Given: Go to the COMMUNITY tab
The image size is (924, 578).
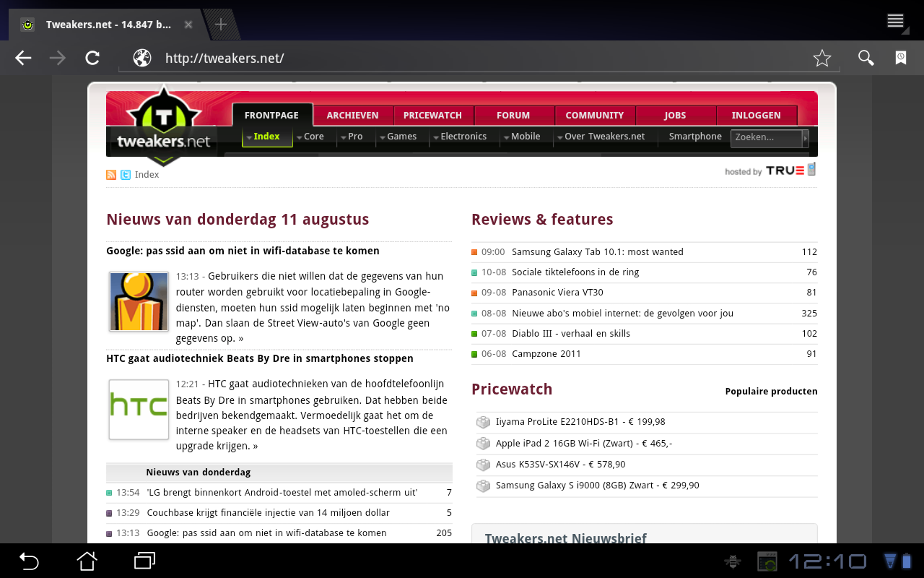Looking at the screenshot, I should coord(594,115).
